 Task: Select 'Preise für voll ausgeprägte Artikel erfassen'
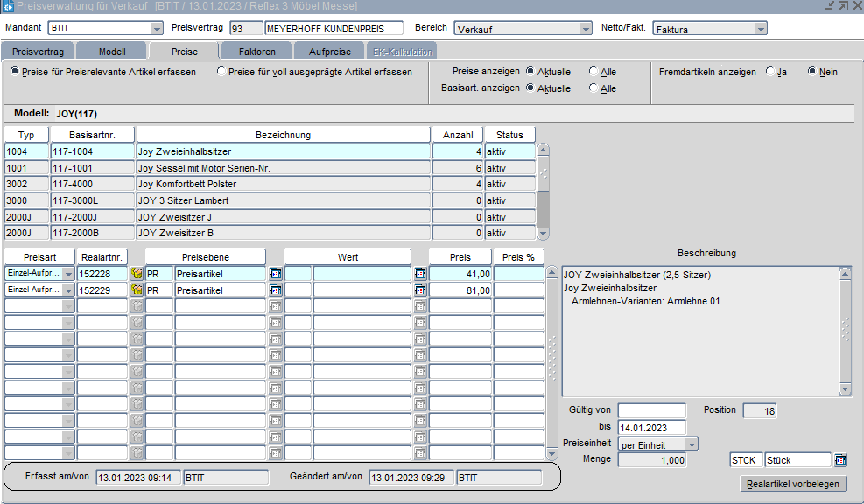click(221, 72)
